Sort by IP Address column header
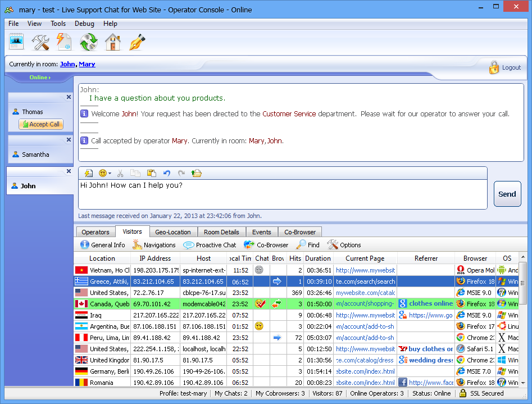532x404 pixels. tap(156, 258)
